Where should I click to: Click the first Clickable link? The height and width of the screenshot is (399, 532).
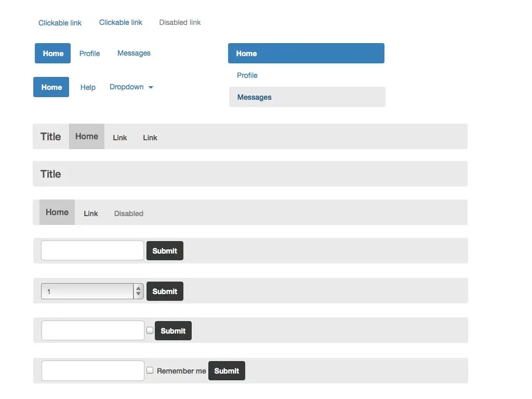pyautogui.click(x=59, y=23)
